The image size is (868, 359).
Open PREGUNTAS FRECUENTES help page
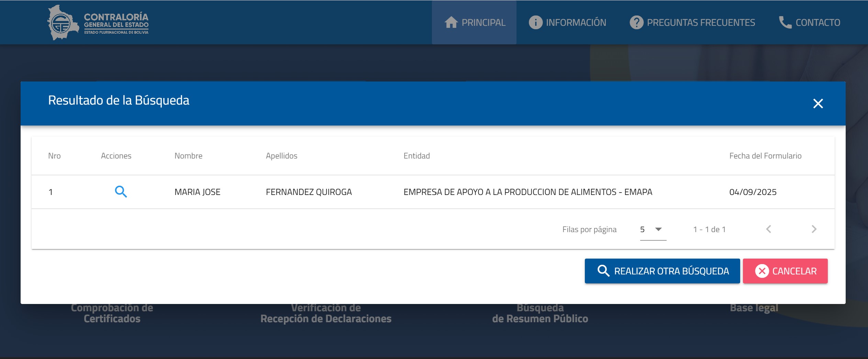[x=692, y=23]
